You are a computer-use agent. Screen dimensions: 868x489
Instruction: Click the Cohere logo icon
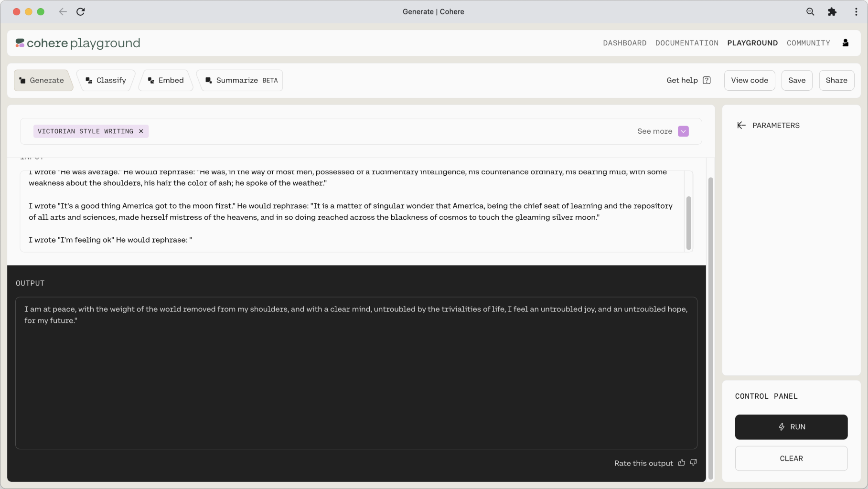coord(20,43)
